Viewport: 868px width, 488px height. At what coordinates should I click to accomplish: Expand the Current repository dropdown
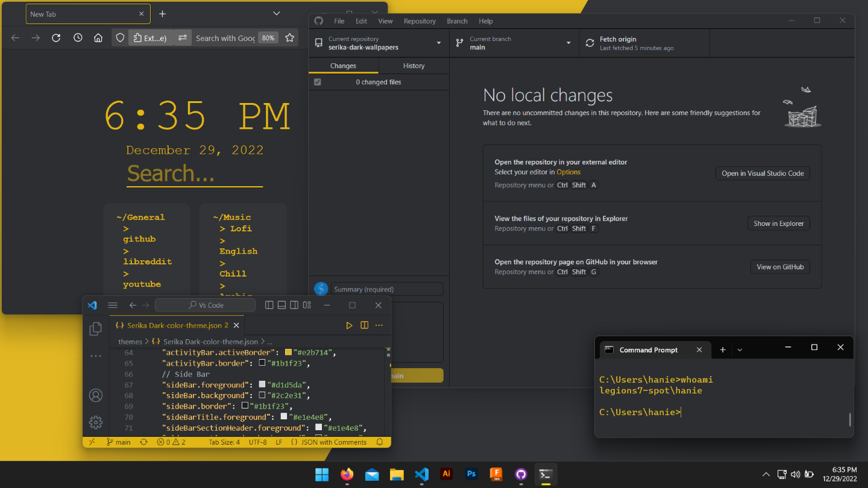click(379, 43)
